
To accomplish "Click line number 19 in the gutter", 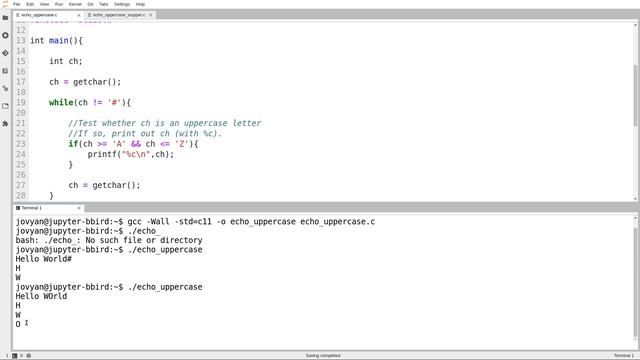I will (x=21, y=102).
